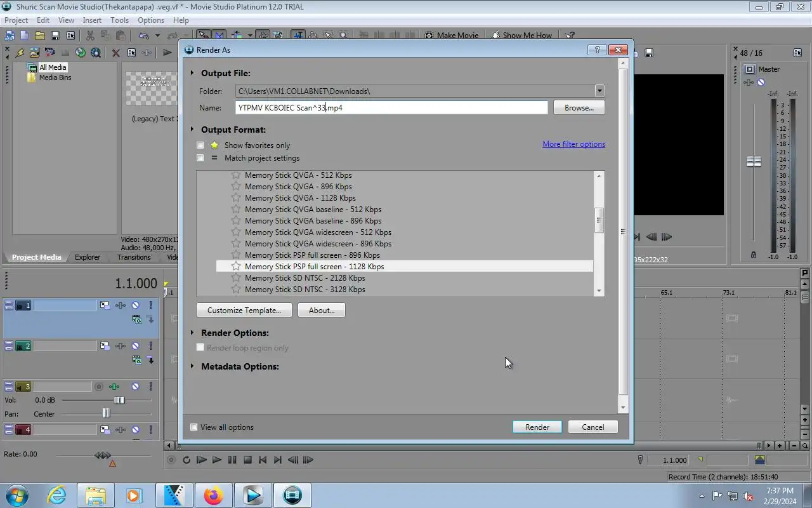The image size is (812, 508).
Task: Favorite Memory Stick PSP full screen 1128 Kbps
Action: (x=236, y=267)
